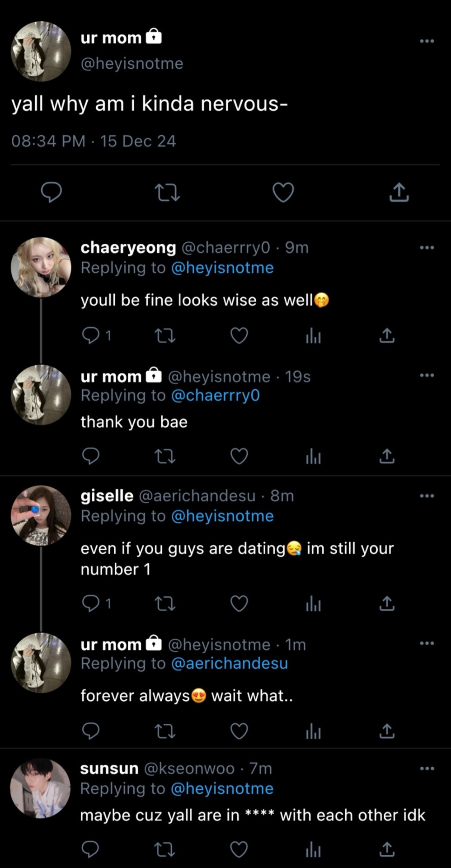The height and width of the screenshot is (868, 451).
Task: Open @chaerrry0 mention link
Action: point(216,396)
